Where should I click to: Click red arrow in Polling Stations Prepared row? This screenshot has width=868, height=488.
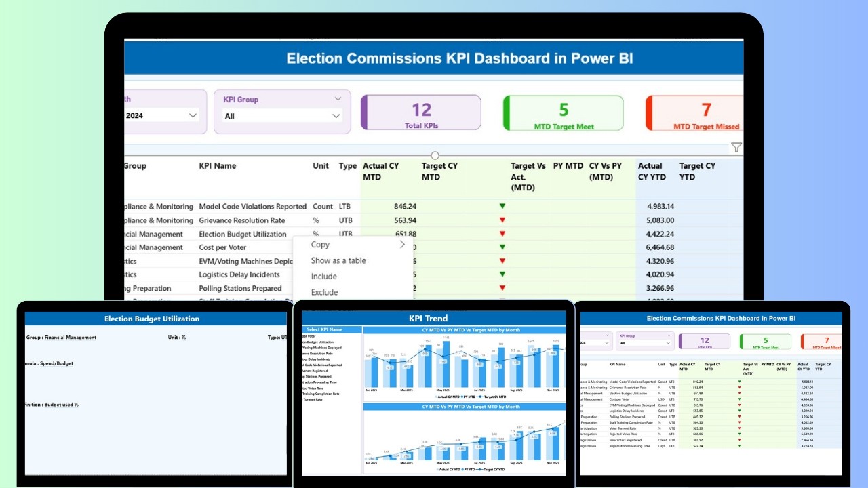(502, 288)
